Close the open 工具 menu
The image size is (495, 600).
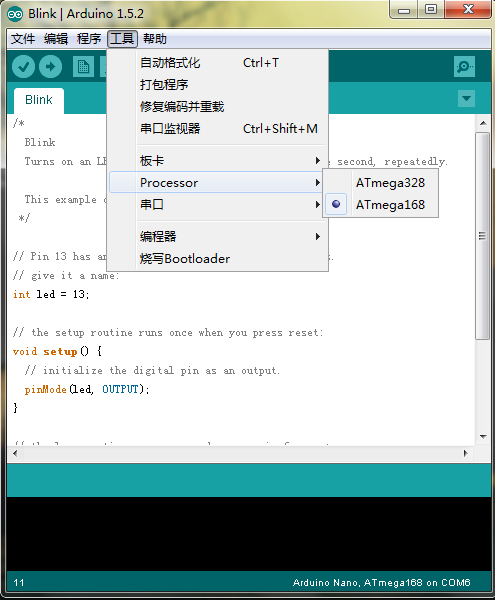point(122,39)
